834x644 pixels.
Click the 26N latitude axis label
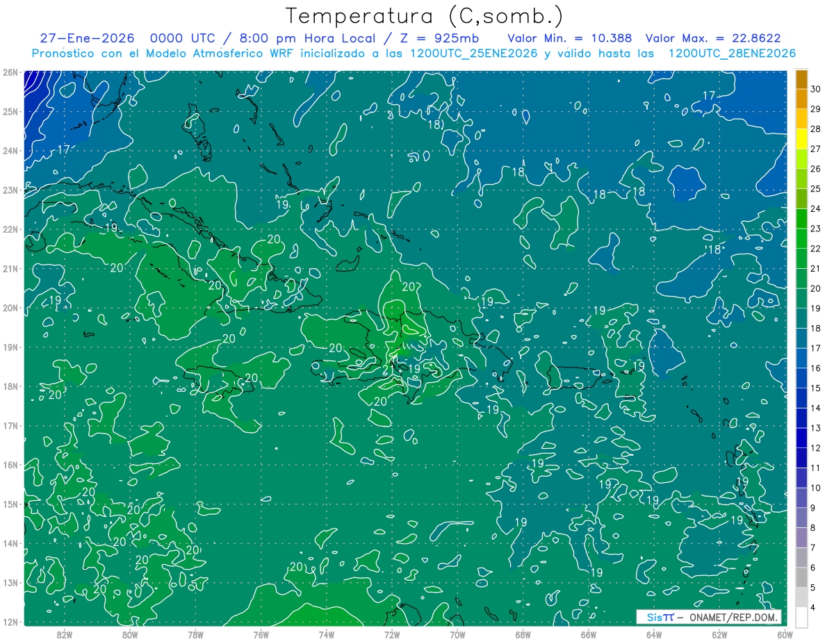point(10,72)
